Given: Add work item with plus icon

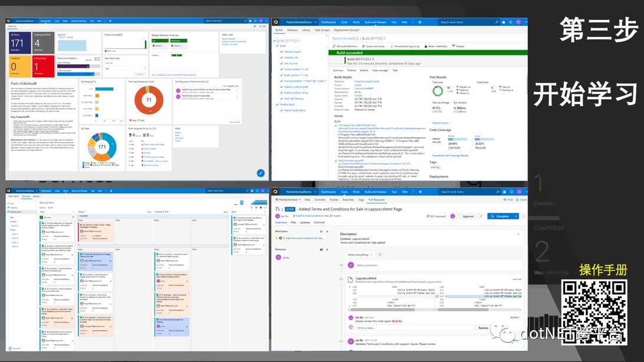Looking at the screenshot, I should tap(327, 232).
